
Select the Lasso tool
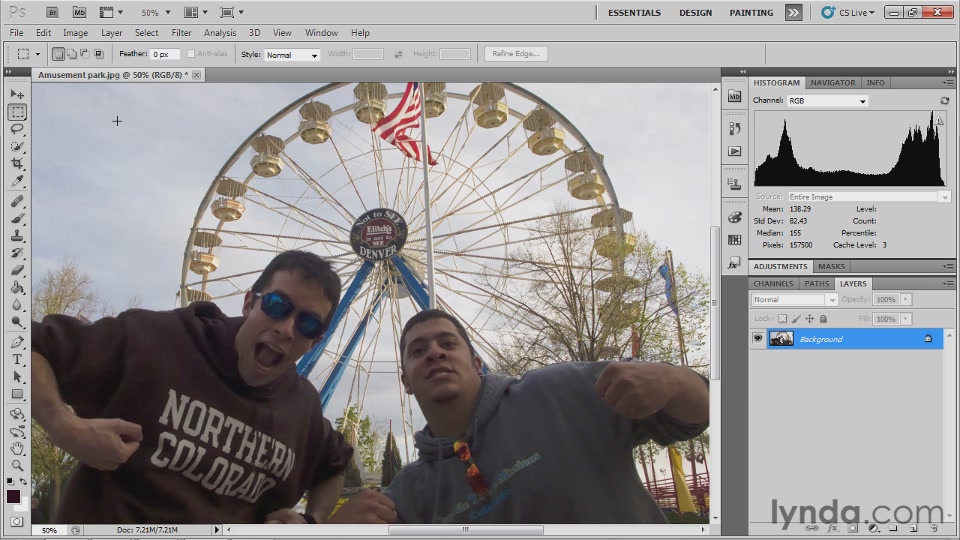pyautogui.click(x=17, y=129)
